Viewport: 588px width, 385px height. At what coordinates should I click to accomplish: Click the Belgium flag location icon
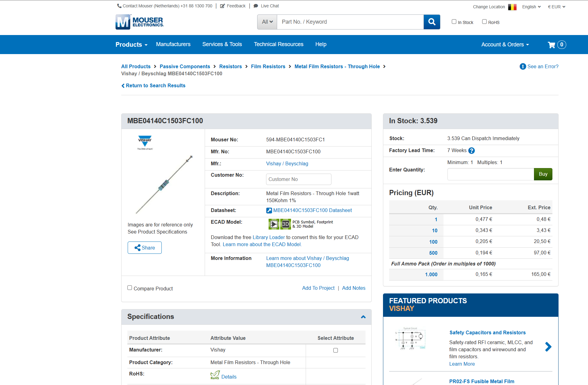click(512, 7)
